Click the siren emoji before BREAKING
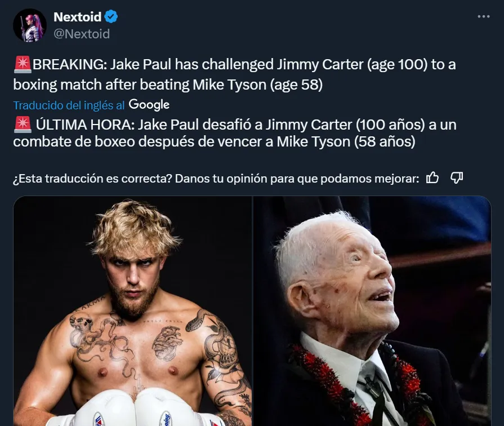The height and width of the screenshot is (426, 504). 23,65
